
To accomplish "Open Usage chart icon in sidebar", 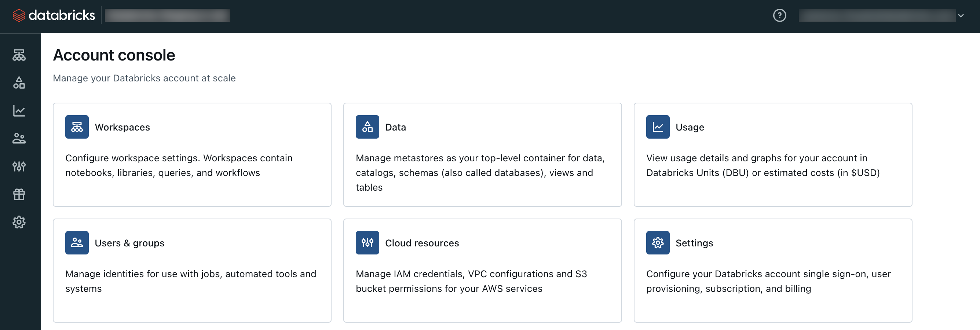I will click(x=19, y=111).
